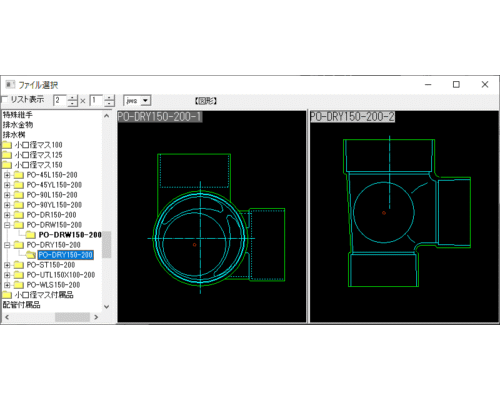Open the PO-DRY150-200-2 drawing thumbnail
The image size is (500, 400).
click(x=404, y=217)
